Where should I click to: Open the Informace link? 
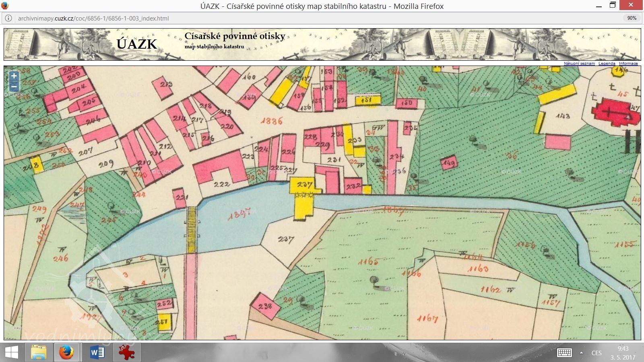[628, 64]
